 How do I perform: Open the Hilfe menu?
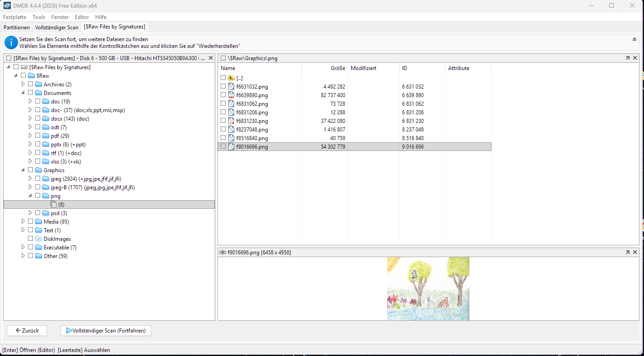coord(101,17)
